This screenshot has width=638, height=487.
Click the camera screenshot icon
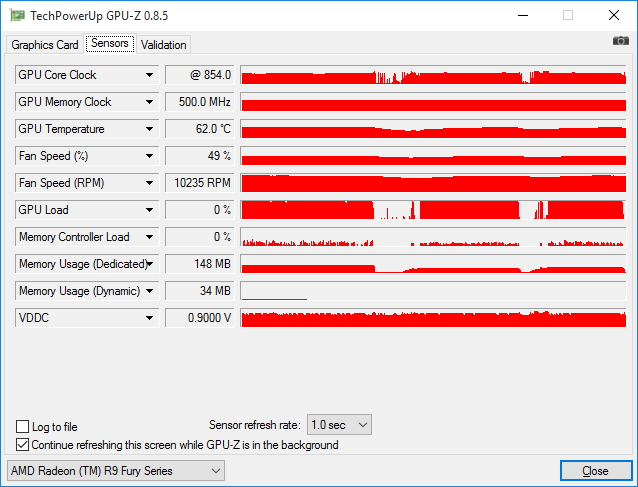(x=621, y=41)
